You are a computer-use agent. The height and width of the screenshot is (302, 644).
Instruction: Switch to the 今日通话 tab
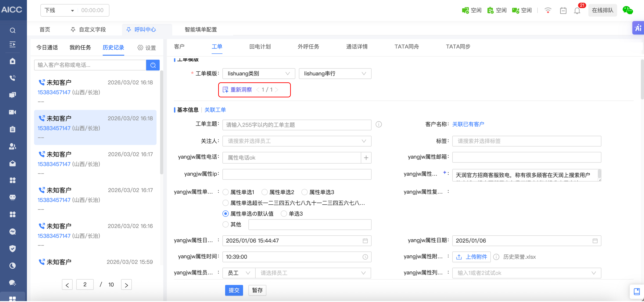(47, 47)
